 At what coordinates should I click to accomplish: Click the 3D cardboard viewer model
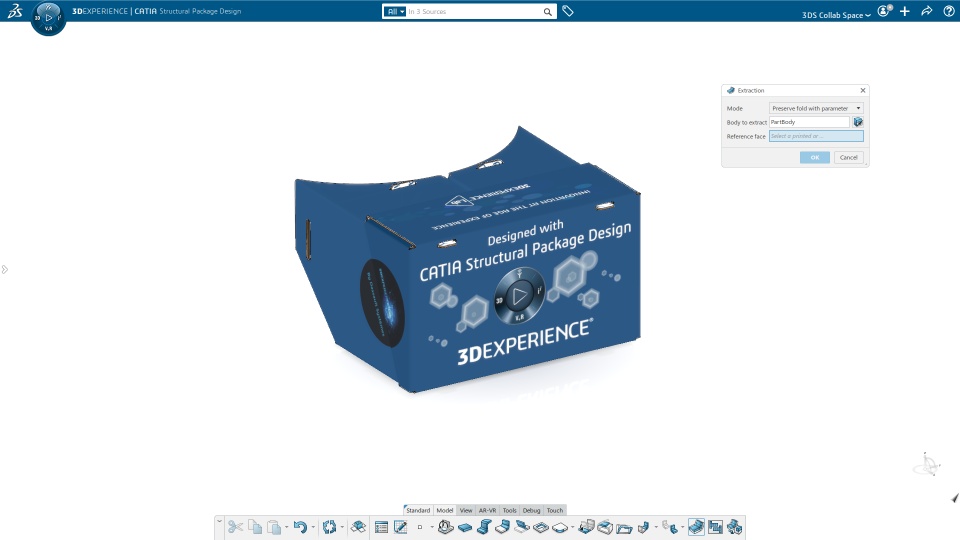[468, 260]
